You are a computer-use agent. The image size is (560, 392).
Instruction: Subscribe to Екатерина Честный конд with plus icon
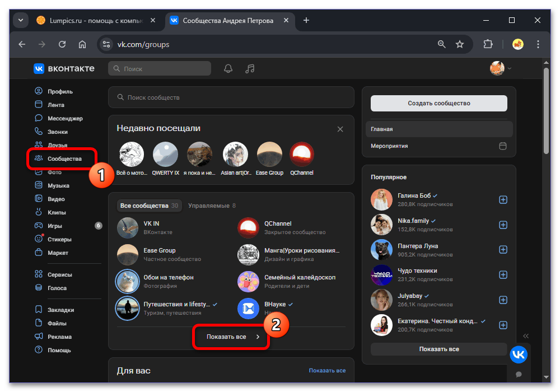pos(503,325)
